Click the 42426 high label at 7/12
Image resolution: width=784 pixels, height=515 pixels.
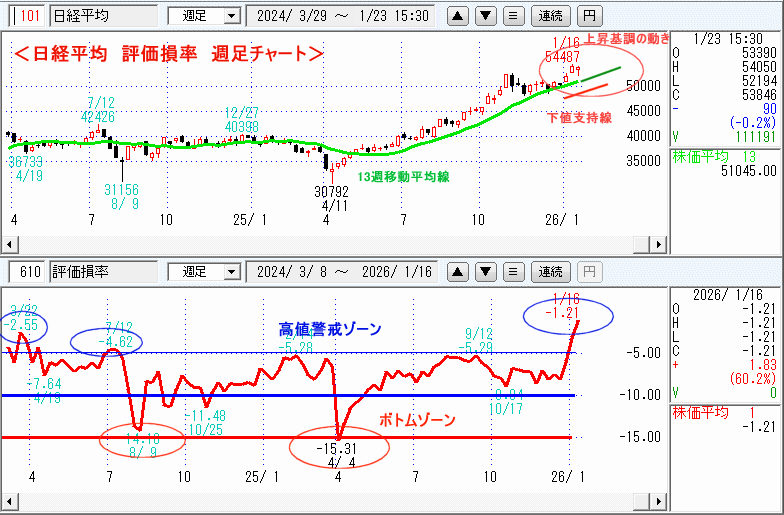pyautogui.click(x=98, y=116)
